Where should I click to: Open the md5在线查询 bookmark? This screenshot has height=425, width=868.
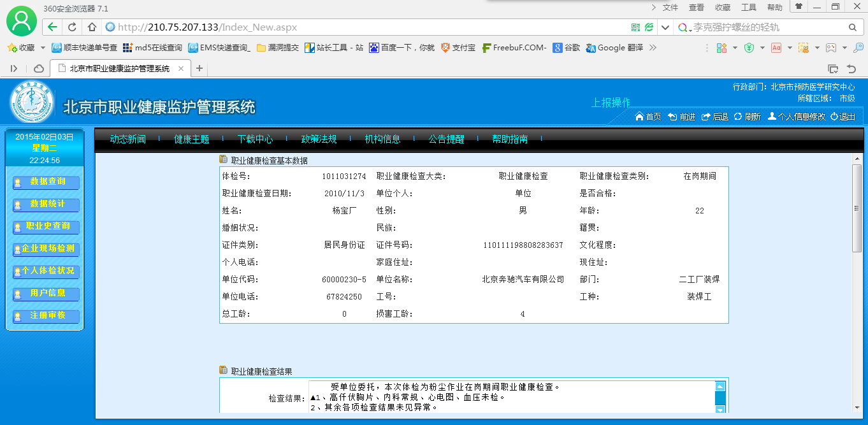click(153, 48)
